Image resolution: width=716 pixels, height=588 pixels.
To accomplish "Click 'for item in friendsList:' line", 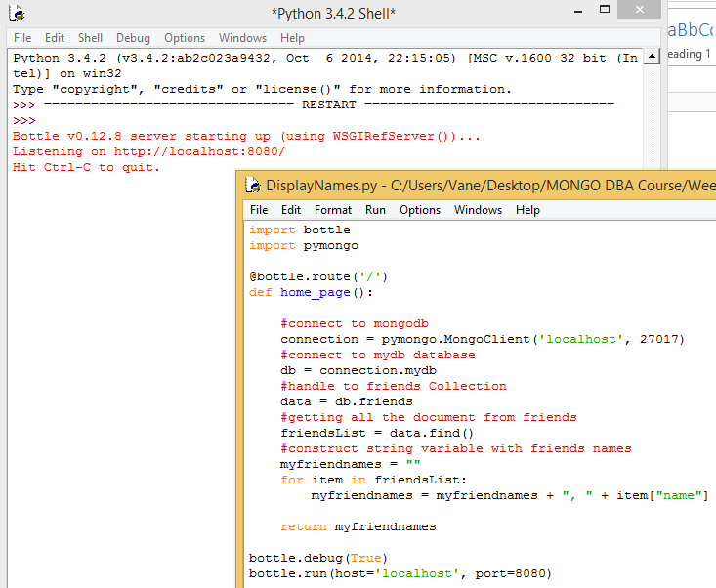I will pos(373,480).
